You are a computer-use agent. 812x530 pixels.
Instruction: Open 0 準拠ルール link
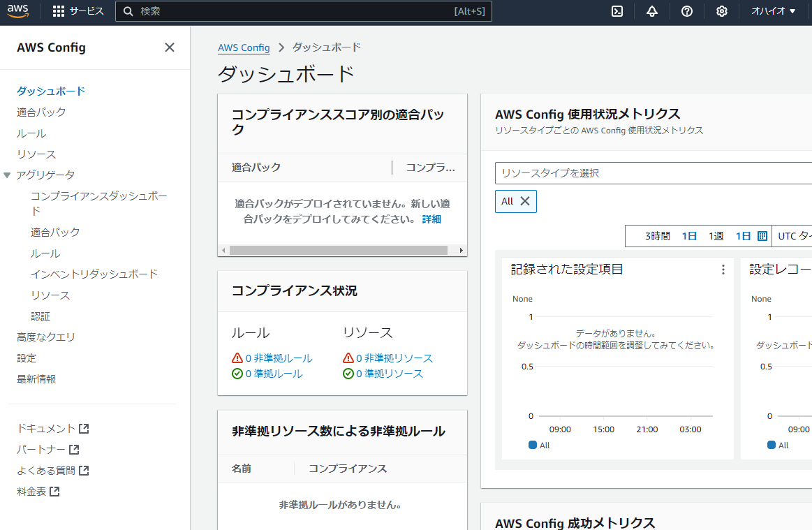click(274, 374)
